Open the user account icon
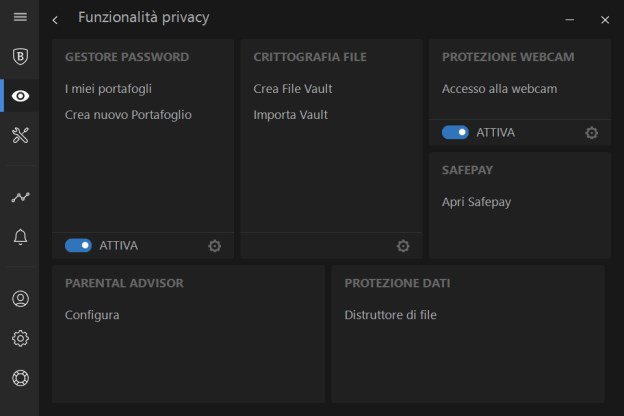Image resolution: width=624 pixels, height=416 pixels. pyautogui.click(x=20, y=299)
